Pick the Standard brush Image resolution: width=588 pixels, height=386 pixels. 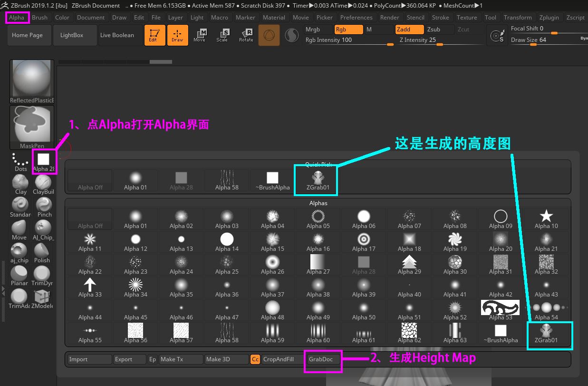point(20,208)
